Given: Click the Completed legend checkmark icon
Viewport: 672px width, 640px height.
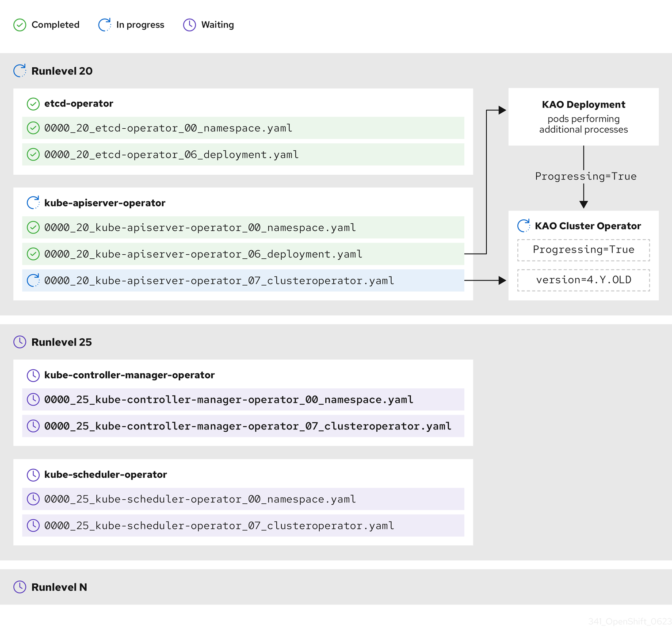Looking at the screenshot, I should click(20, 25).
